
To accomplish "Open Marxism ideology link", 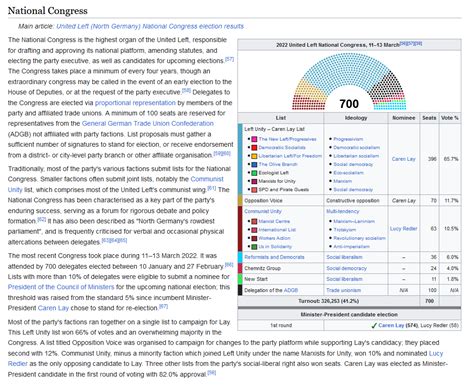I will click(x=342, y=181).
